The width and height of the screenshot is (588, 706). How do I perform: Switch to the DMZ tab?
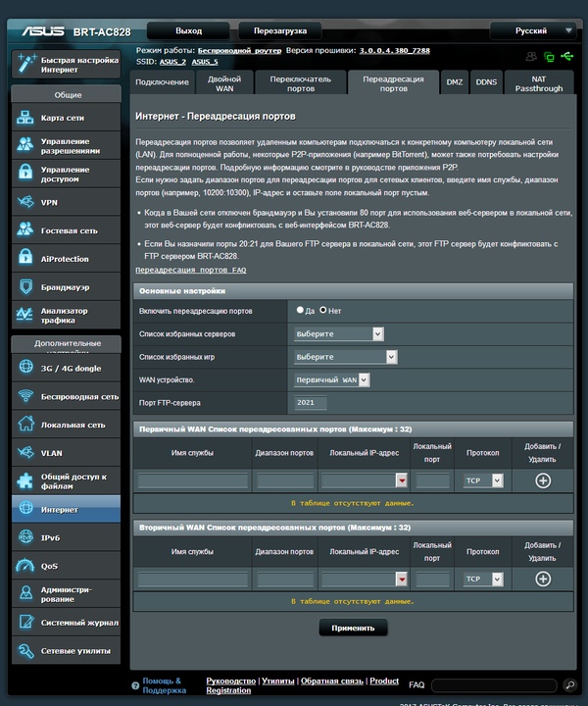click(455, 82)
